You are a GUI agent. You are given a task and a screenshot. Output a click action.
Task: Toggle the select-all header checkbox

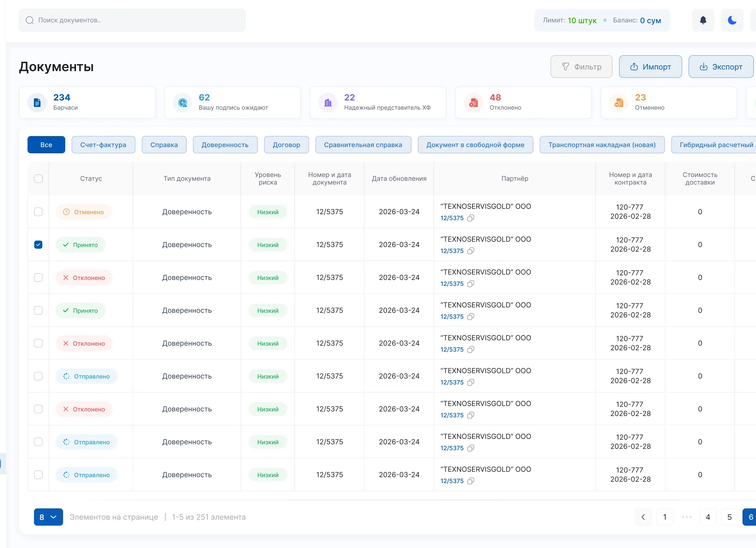click(38, 179)
